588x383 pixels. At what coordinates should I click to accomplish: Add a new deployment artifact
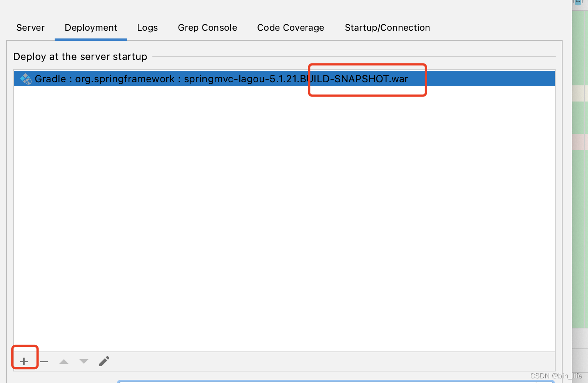pyautogui.click(x=24, y=361)
